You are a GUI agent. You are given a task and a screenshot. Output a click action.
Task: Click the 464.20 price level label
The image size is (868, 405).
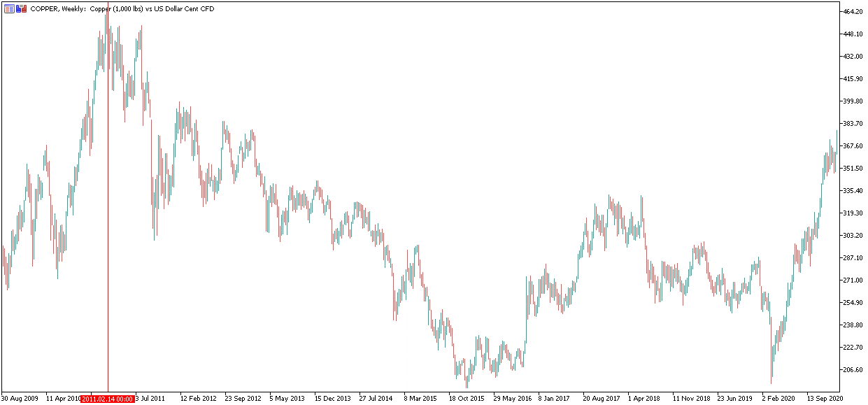point(854,12)
